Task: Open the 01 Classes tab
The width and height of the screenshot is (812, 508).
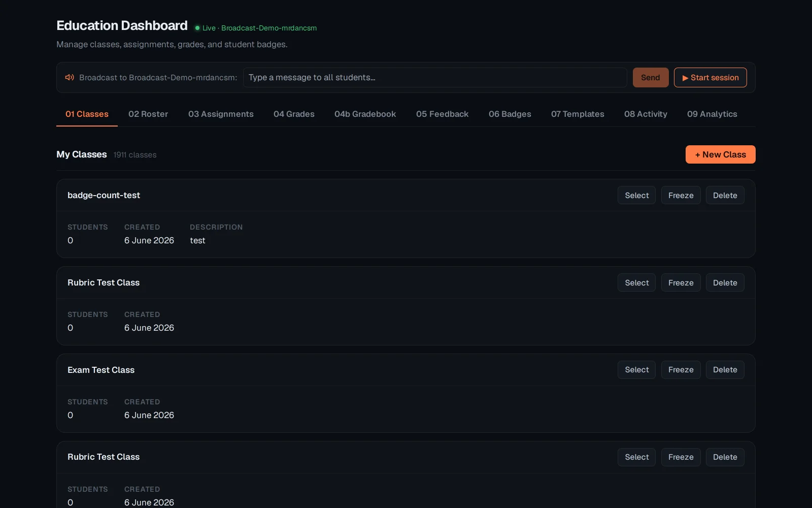Action: (x=87, y=114)
